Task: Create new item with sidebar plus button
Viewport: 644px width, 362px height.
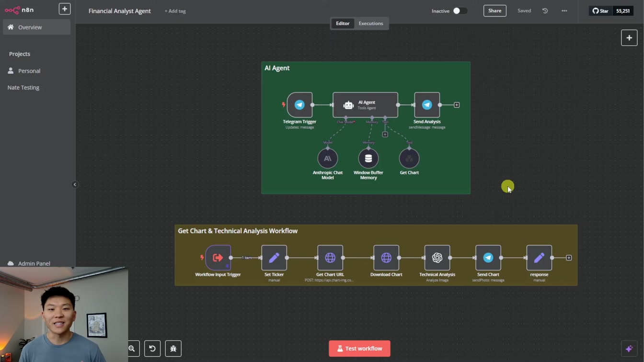Action: pyautogui.click(x=65, y=9)
